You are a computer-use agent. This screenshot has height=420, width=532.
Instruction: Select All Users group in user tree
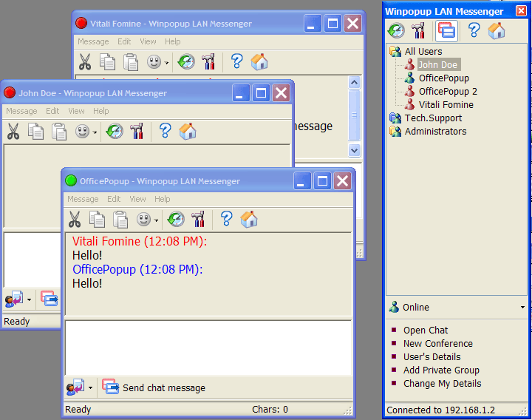click(423, 51)
